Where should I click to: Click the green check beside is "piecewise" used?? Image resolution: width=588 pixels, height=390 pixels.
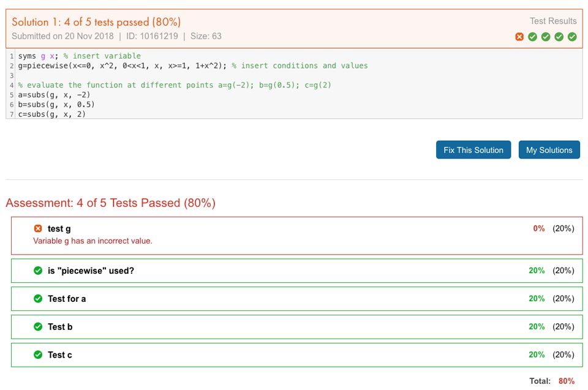(x=38, y=271)
